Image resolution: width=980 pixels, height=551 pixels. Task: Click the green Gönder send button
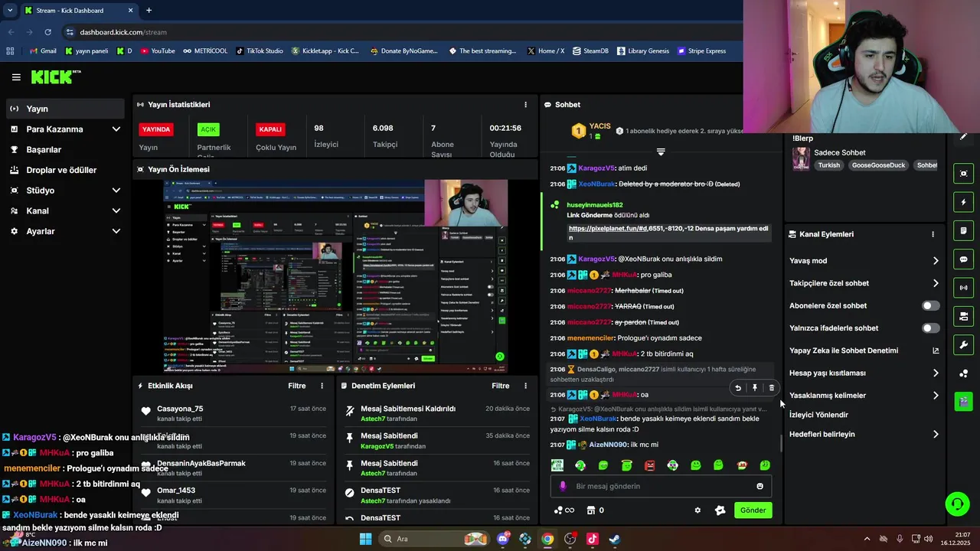(753, 510)
